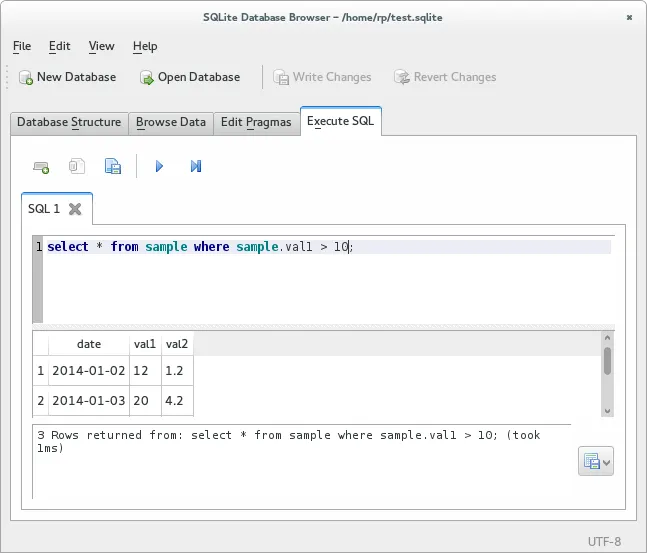The height and width of the screenshot is (553, 647).
Task: Click the Save SQL file icon
Action: tap(113, 167)
